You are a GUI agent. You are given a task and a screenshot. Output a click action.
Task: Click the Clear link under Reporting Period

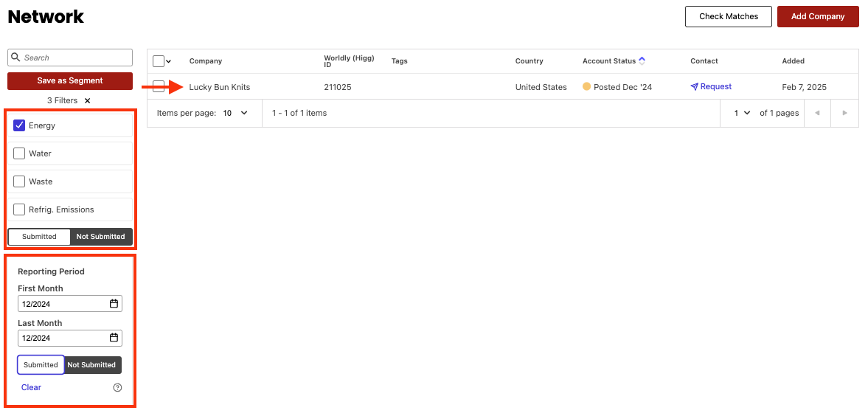click(x=31, y=387)
